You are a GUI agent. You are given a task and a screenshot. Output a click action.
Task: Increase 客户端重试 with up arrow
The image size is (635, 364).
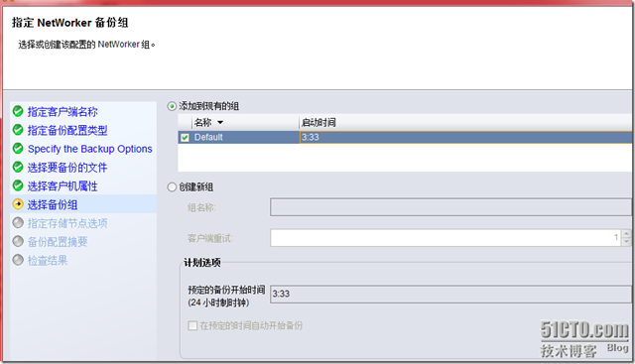click(626, 234)
